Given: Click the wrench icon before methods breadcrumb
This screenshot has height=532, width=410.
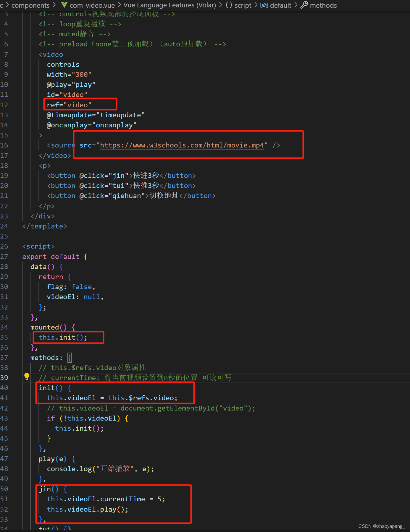Looking at the screenshot, I should tap(304, 5).
